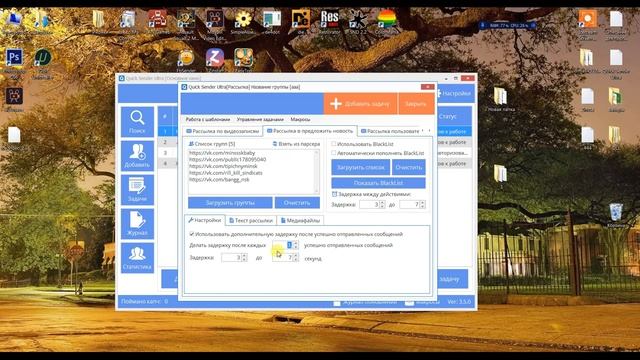Toggle Использовать дополнительную задержку checkbox

(191, 234)
